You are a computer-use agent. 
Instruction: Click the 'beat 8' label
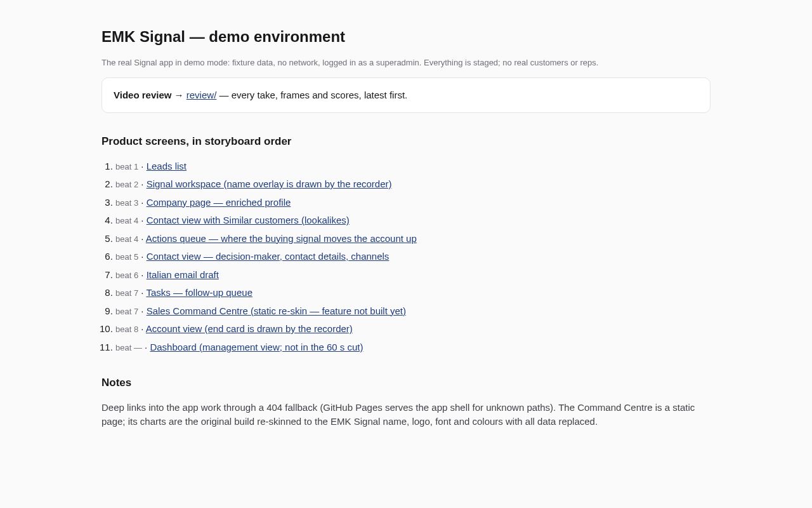pos(127,330)
